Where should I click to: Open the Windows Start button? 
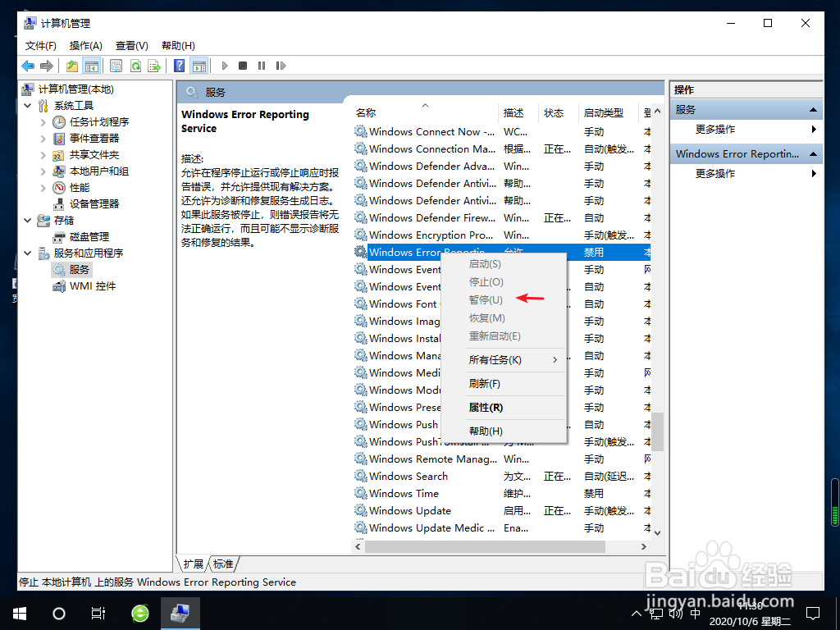coord(20,614)
